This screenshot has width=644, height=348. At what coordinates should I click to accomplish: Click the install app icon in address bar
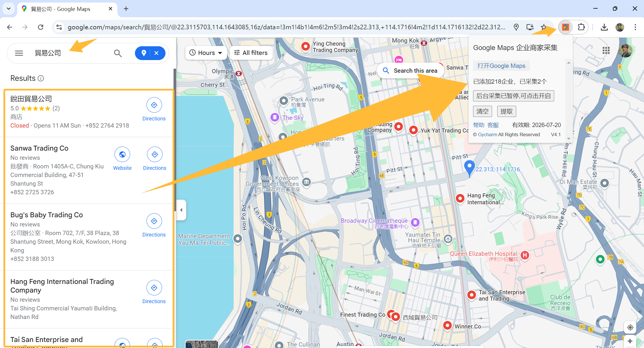(x=530, y=27)
